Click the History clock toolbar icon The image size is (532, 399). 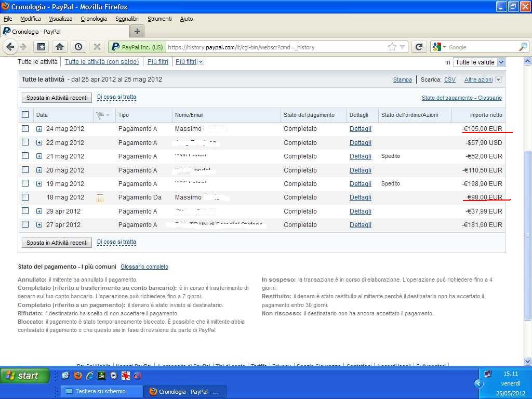tap(78, 47)
